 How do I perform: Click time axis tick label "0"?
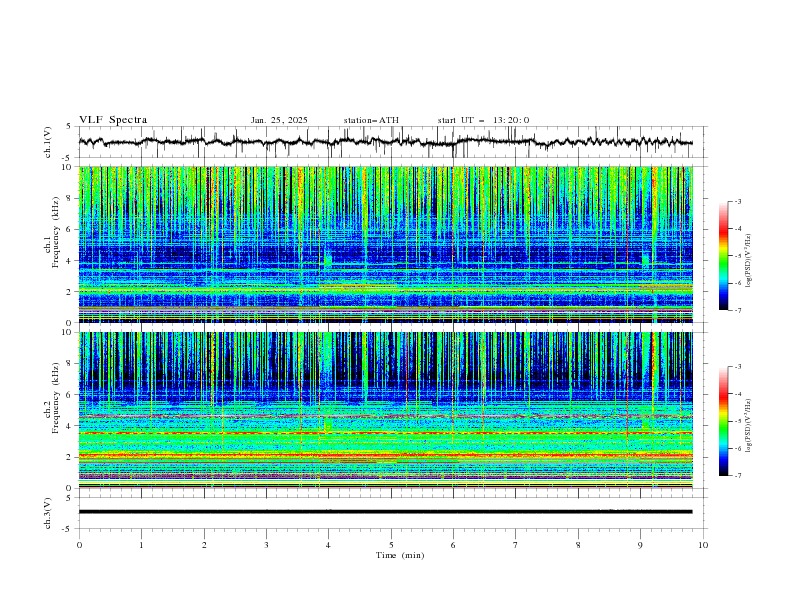(79, 545)
